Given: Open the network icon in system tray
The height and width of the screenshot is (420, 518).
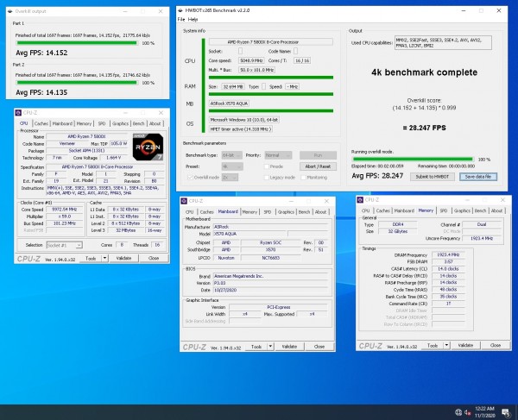Looking at the screenshot, I should coord(458,412).
